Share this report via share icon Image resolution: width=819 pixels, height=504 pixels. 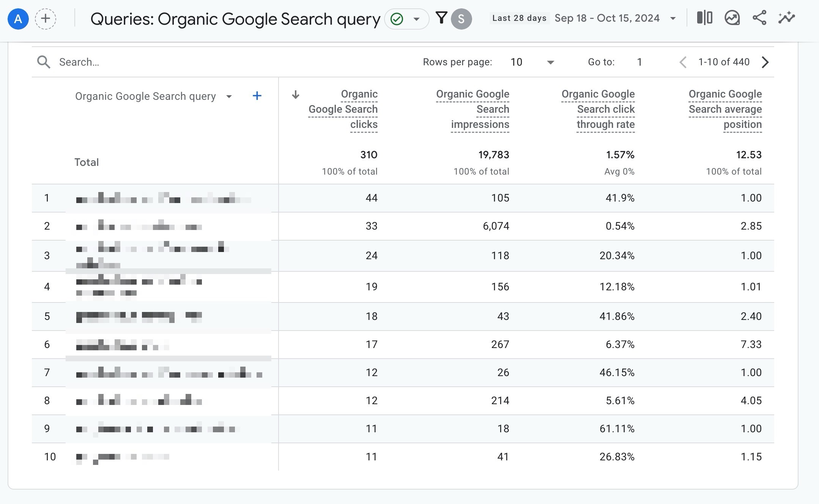(x=759, y=18)
